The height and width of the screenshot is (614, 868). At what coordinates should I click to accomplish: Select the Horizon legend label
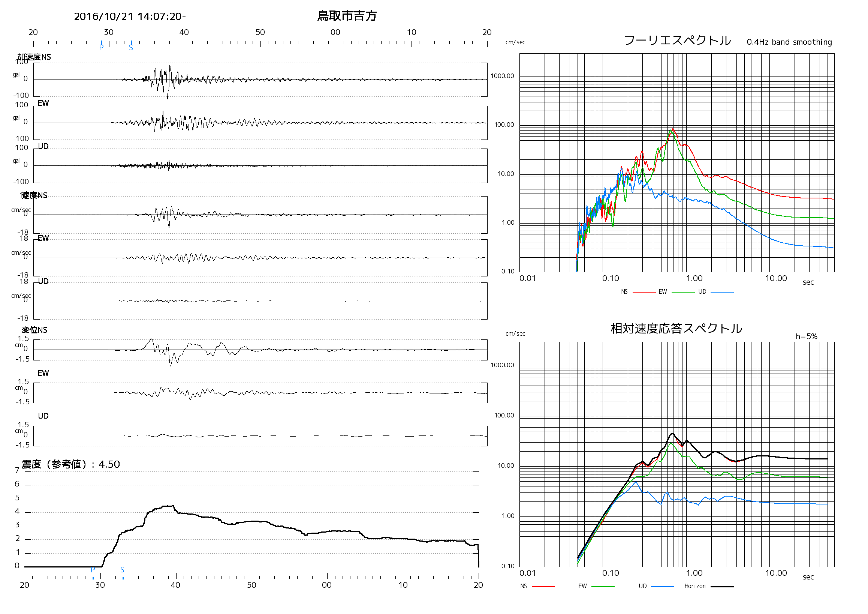tap(695, 586)
